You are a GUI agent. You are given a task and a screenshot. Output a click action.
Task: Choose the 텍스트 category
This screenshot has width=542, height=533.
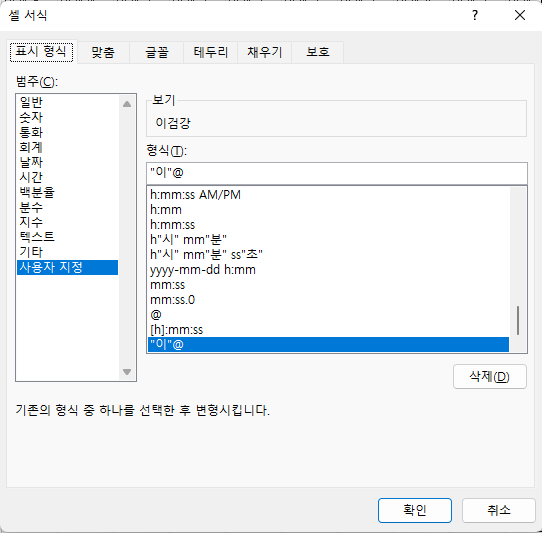click(x=67, y=237)
